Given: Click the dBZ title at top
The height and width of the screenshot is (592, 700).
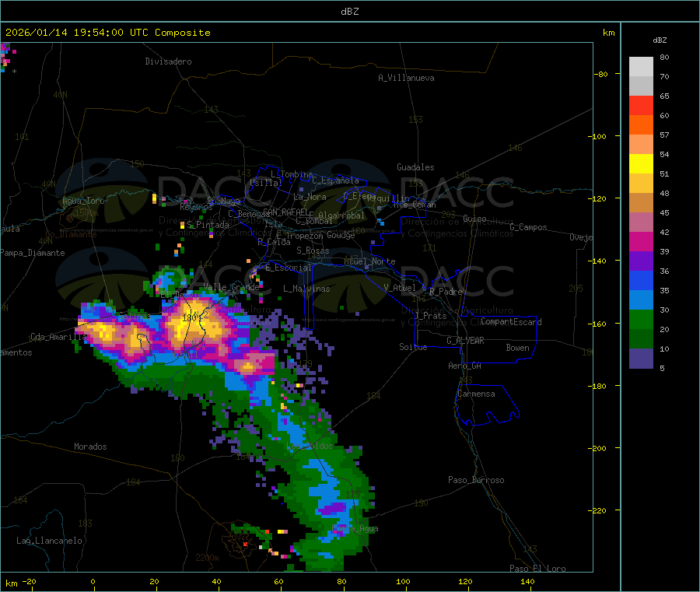Looking at the screenshot, I should click(x=349, y=12).
